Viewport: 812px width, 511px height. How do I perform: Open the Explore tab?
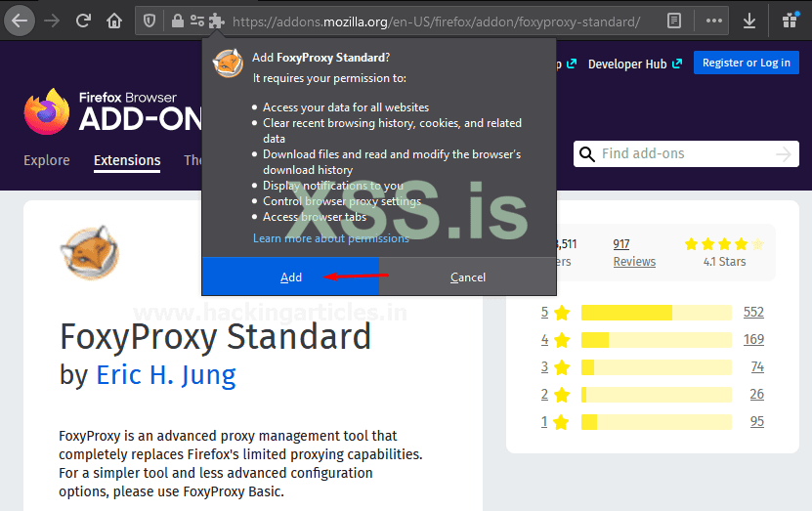click(47, 160)
